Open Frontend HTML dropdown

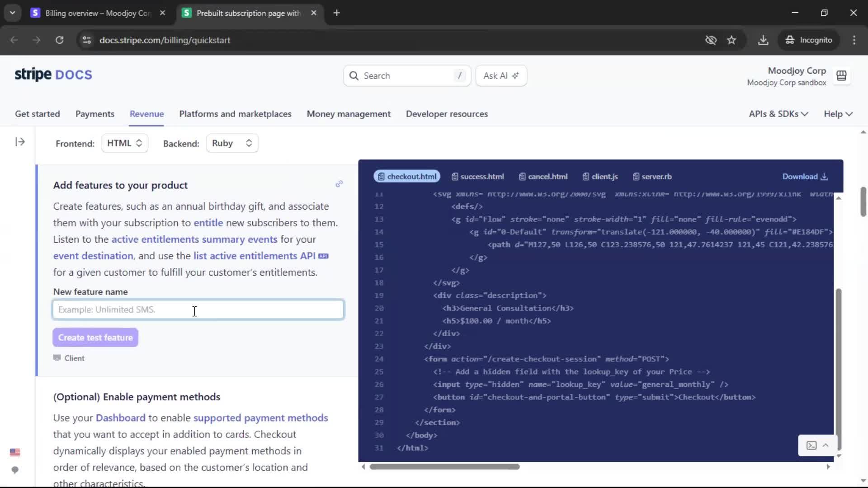pos(125,143)
